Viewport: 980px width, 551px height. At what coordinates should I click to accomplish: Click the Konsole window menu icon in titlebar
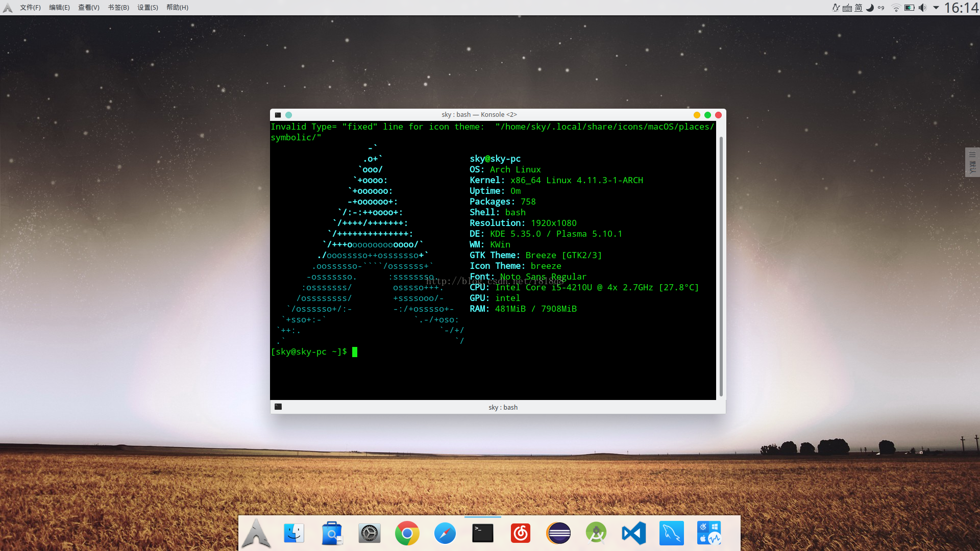click(x=278, y=115)
